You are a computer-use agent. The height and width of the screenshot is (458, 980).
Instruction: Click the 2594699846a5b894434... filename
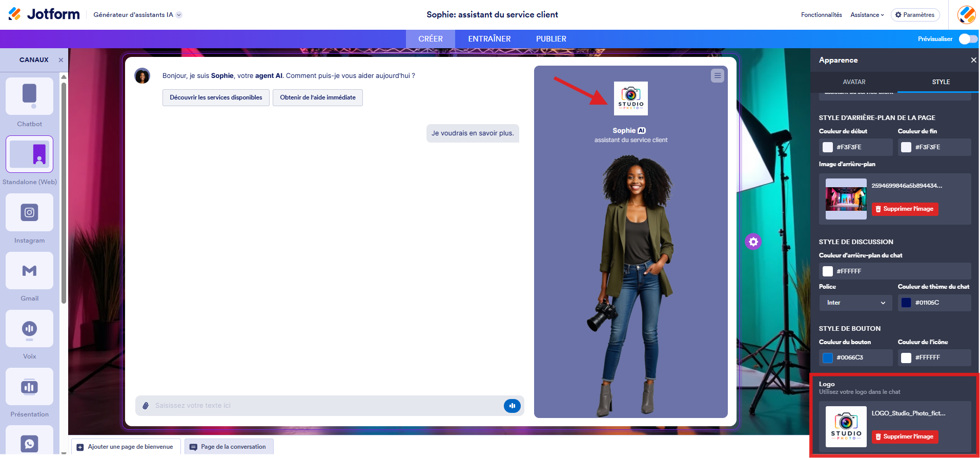907,186
